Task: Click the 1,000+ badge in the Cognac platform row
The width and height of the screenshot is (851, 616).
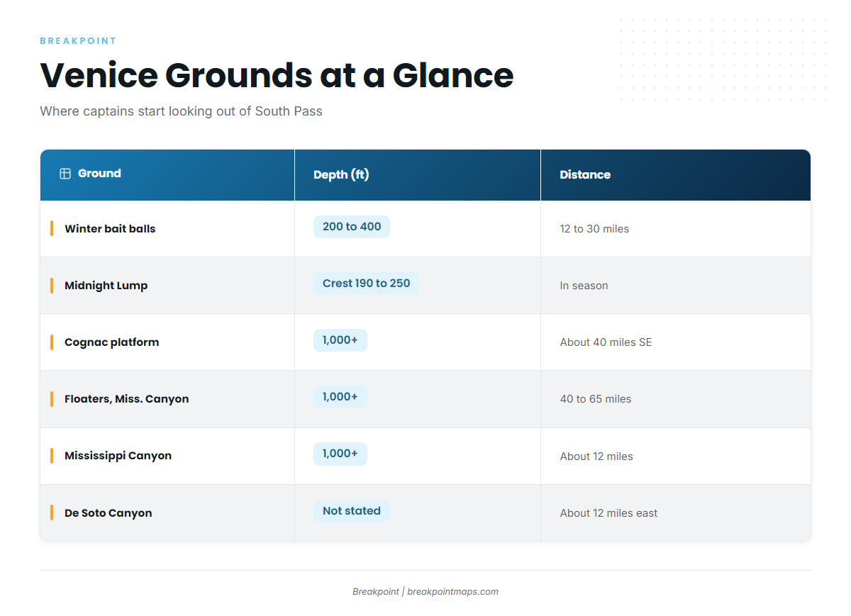Action: [340, 340]
